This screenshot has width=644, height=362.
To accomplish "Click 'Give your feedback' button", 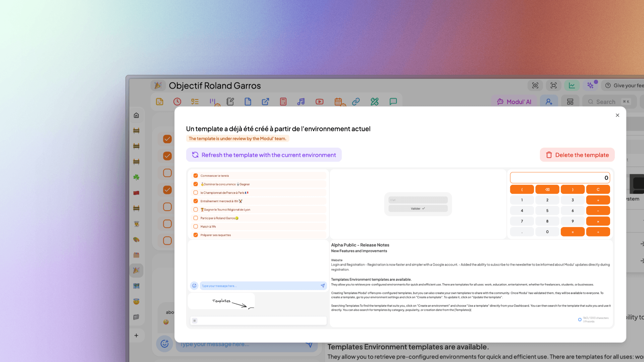I will 623,85.
